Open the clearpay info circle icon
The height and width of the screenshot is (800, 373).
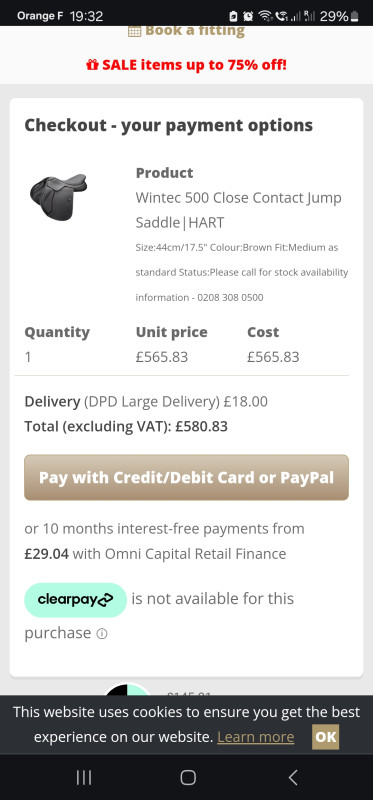(102, 634)
